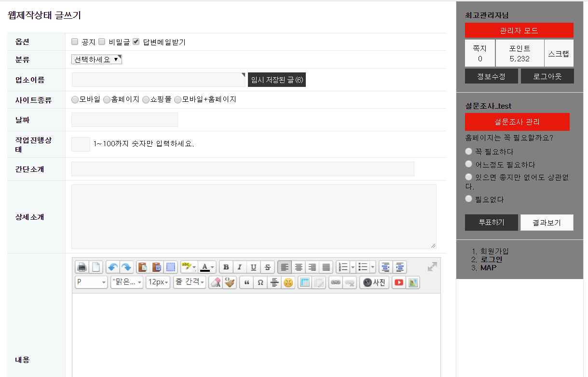Expand editor to fullscreen
The height and width of the screenshot is (377, 588).
click(432, 266)
